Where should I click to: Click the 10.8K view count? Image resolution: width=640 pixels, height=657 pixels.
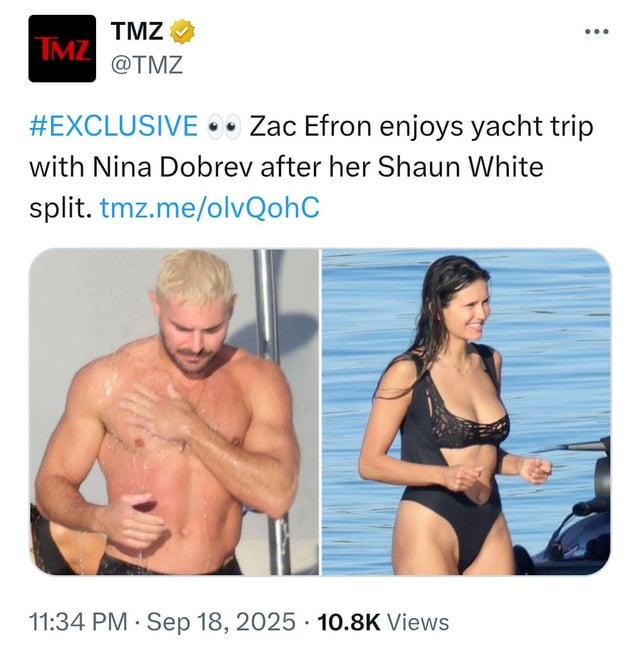pos(349,622)
